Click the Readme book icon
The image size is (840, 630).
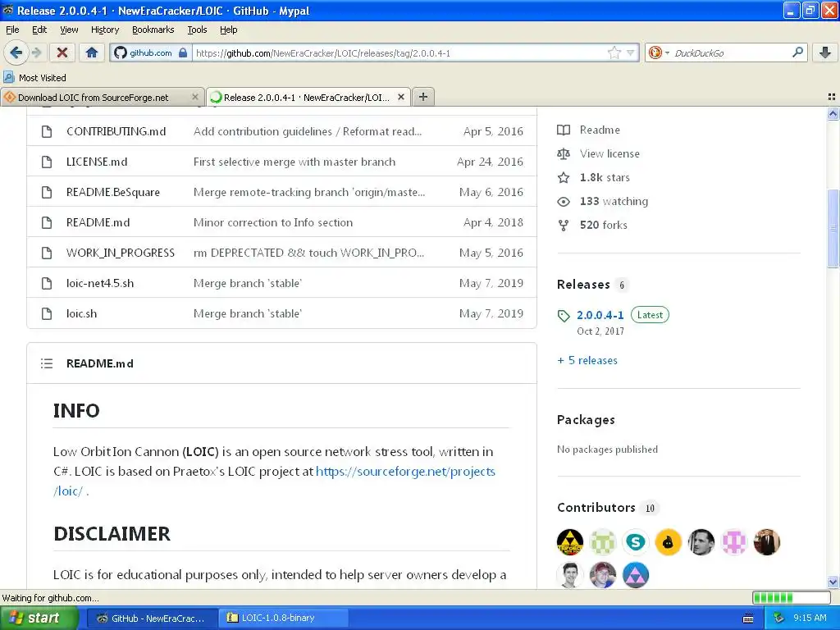coord(563,130)
